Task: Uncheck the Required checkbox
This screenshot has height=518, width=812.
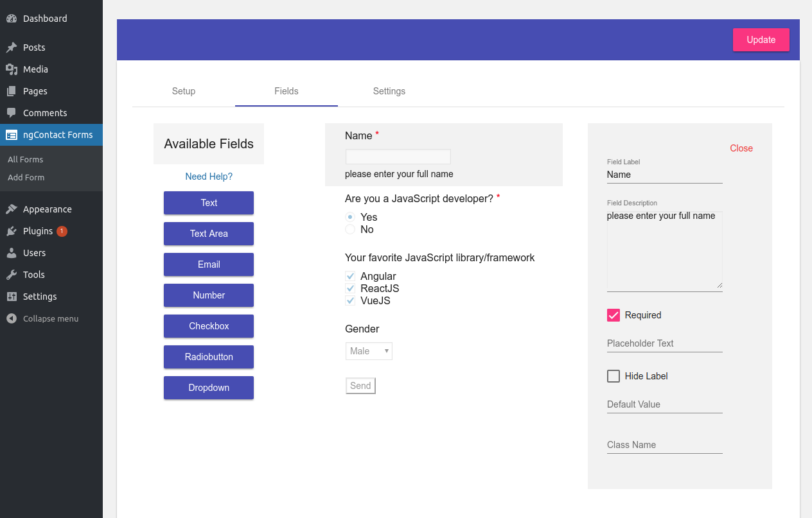Action: [613, 315]
